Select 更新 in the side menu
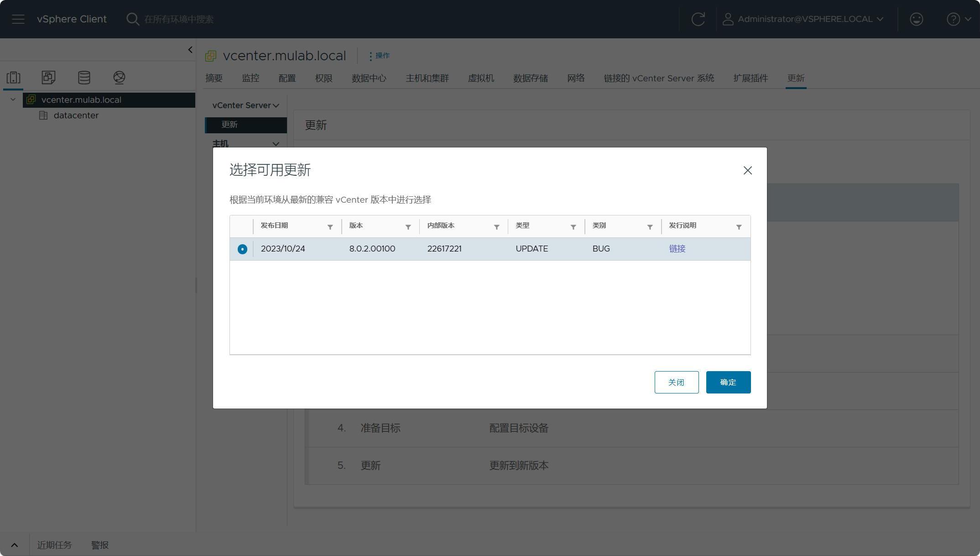The width and height of the screenshot is (980, 556). click(x=246, y=125)
